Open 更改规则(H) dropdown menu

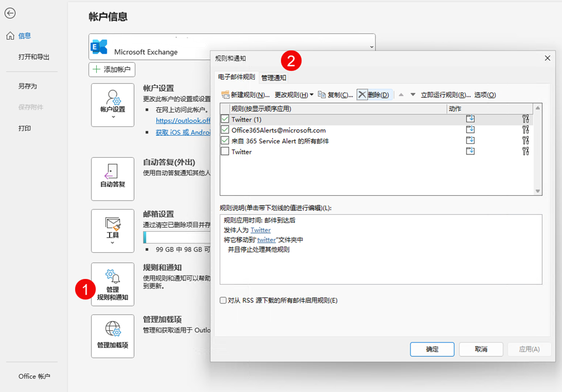click(294, 95)
